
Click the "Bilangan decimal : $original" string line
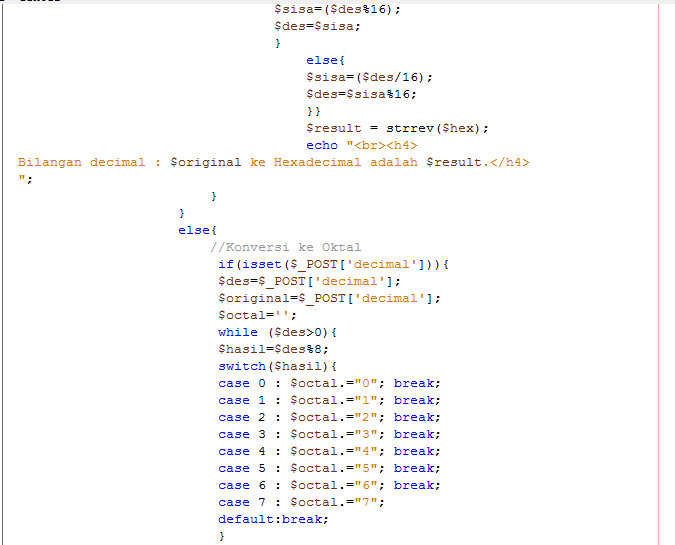[273, 162]
